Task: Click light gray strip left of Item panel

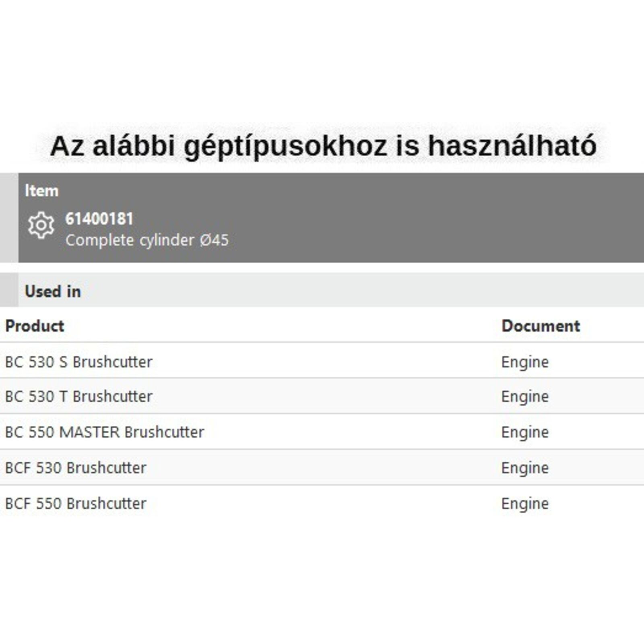Action: pyautogui.click(x=9, y=217)
